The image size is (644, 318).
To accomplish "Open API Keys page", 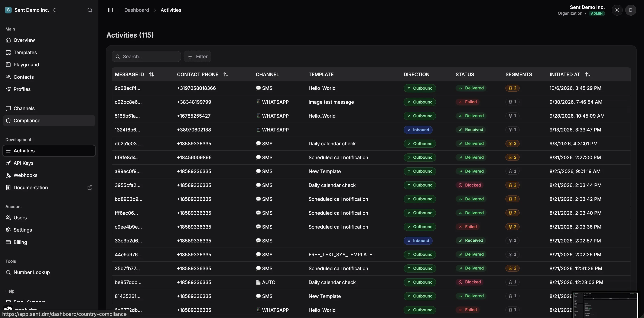I will coord(49,163).
